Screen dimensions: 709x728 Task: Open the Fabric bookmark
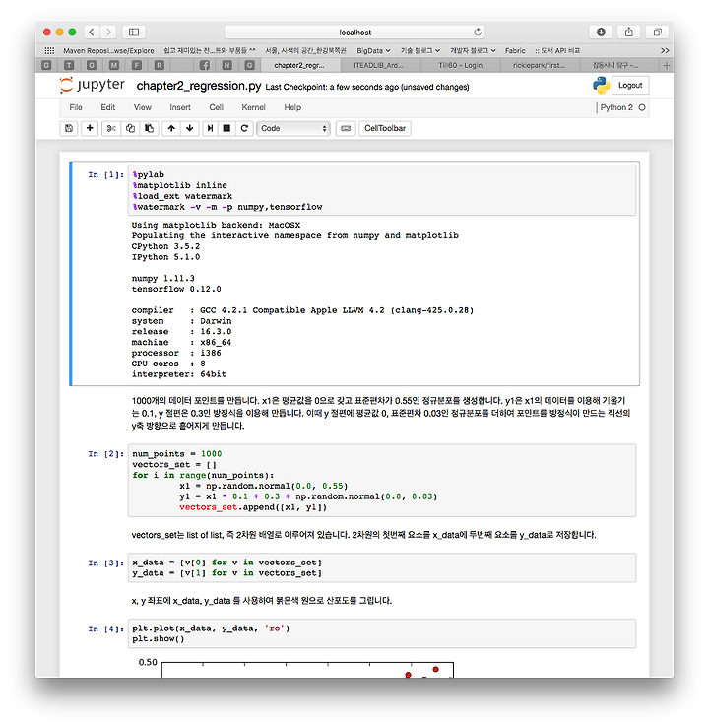pos(515,50)
